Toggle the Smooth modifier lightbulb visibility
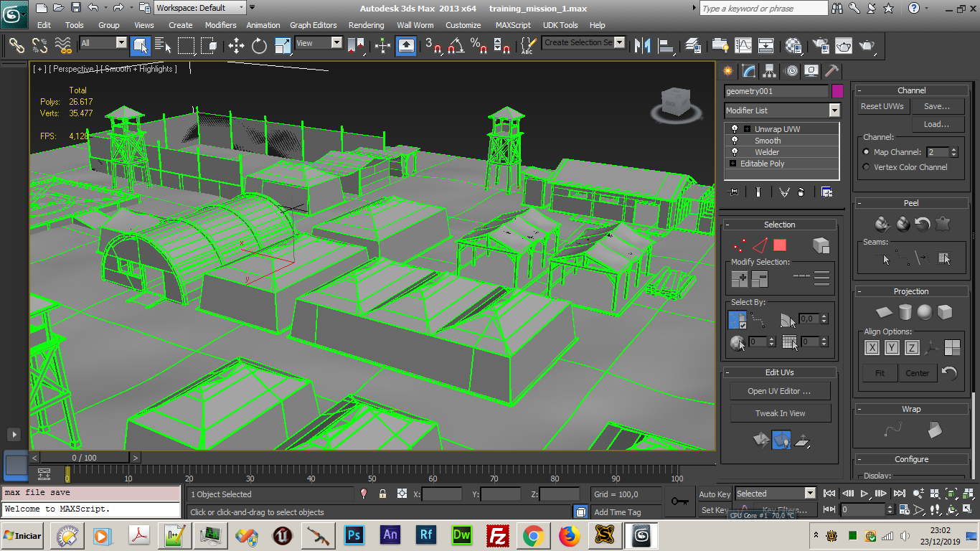 (735, 141)
